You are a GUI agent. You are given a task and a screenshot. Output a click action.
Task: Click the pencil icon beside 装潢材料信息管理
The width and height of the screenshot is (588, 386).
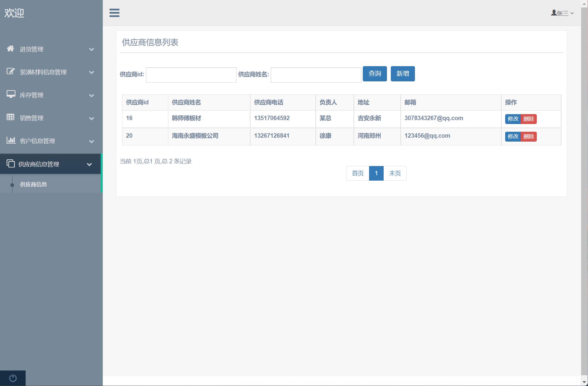coord(11,72)
